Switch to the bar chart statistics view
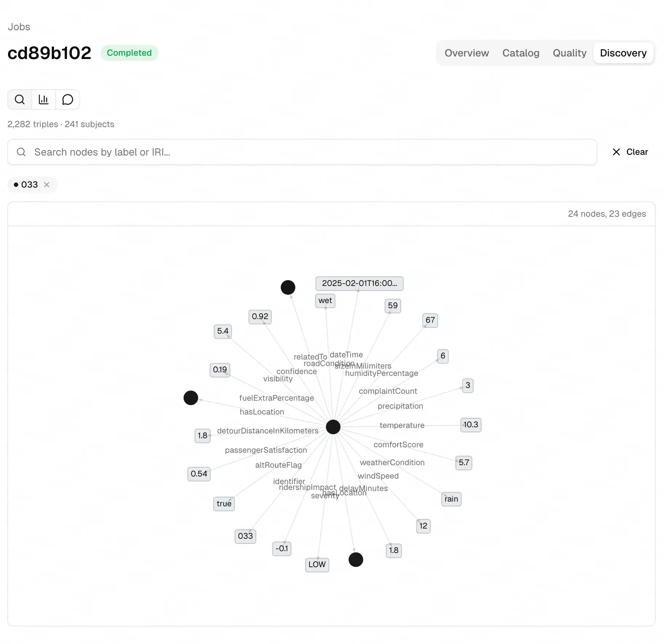 (43, 99)
